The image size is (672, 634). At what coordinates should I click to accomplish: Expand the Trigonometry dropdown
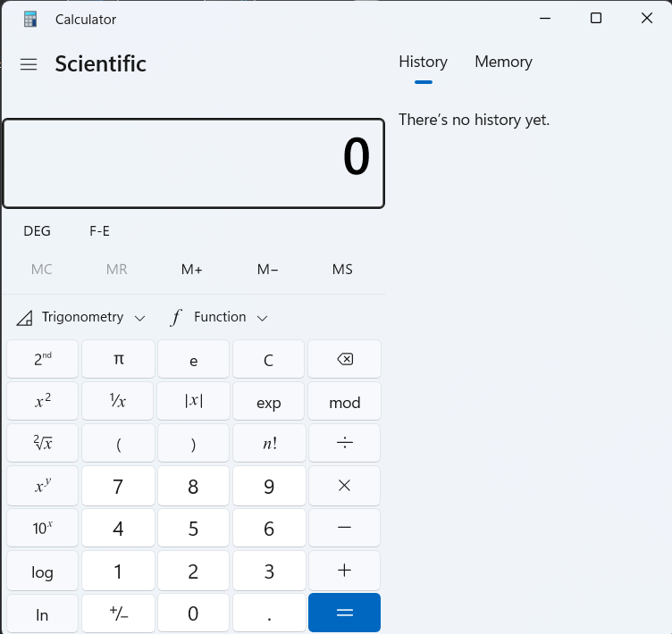(81, 317)
